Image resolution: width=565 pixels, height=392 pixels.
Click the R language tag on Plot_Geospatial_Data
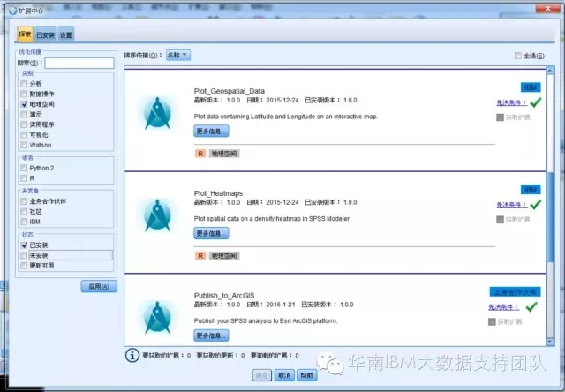point(200,154)
